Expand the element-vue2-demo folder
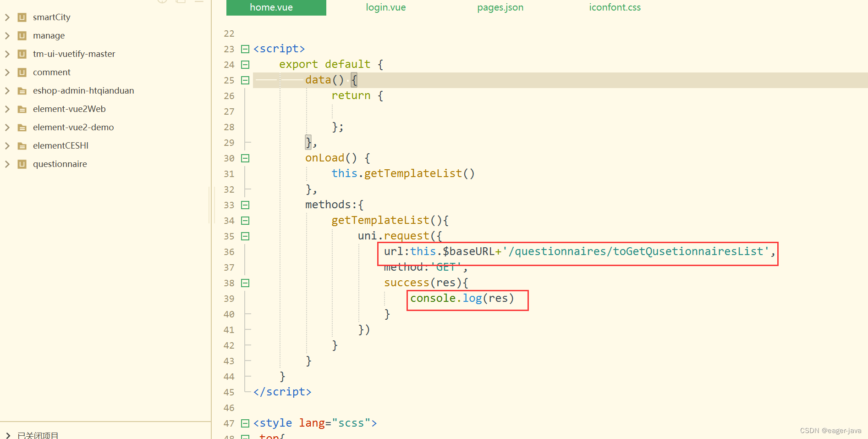The width and height of the screenshot is (868, 439). 7,128
